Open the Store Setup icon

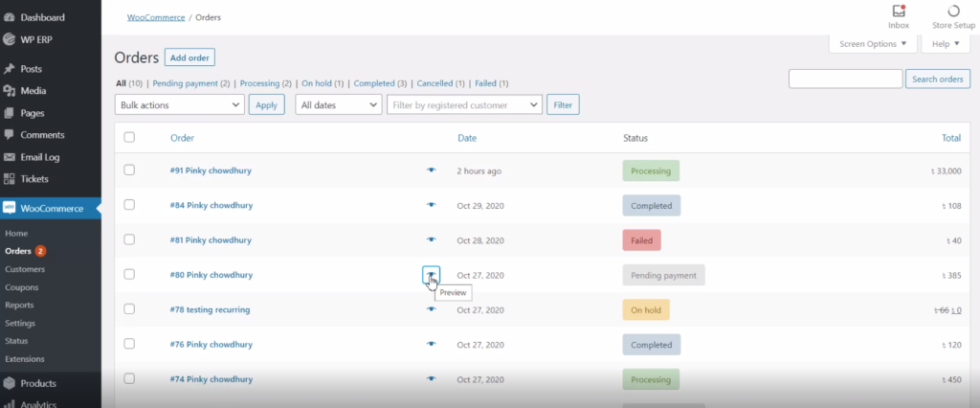(x=952, y=11)
